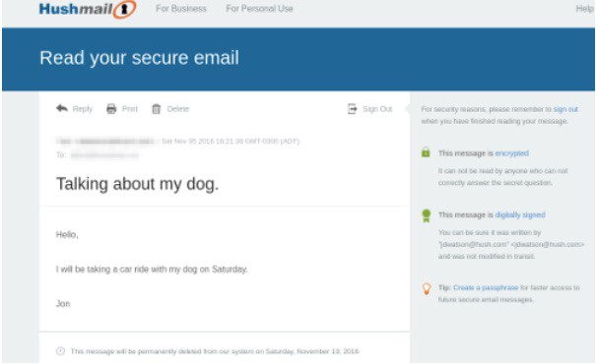Image resolution: width=596 pixels, height=364 pixels.
Task: Click the sentence about the car ride
Action: coord(152,270)
